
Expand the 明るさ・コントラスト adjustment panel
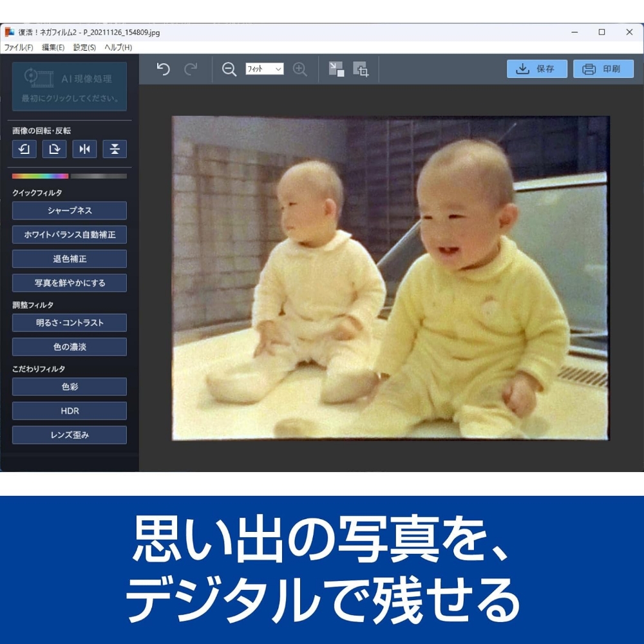click(x=69, y=322)
